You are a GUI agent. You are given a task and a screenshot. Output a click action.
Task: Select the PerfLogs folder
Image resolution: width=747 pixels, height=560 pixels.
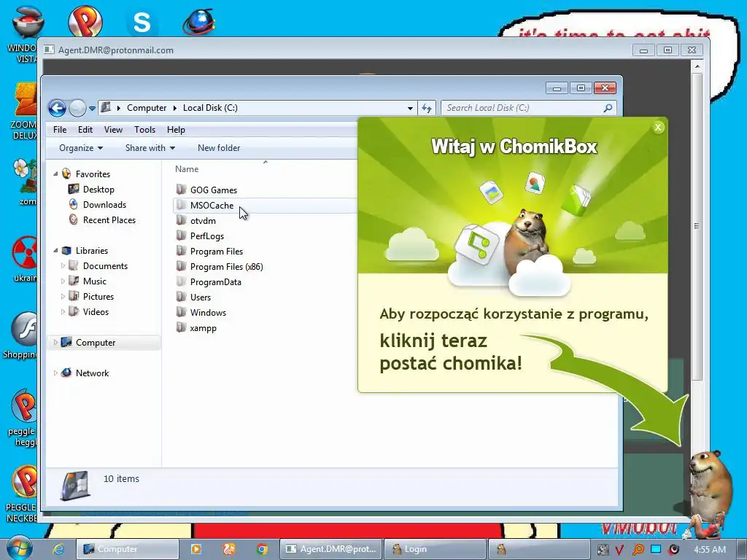(206, 236)
